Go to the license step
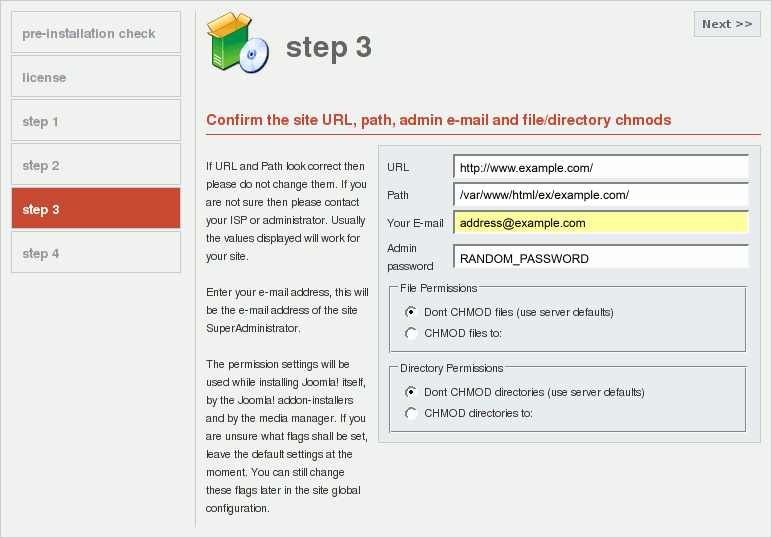The width and height of the screenshot is (772, 538). [96, 76]
